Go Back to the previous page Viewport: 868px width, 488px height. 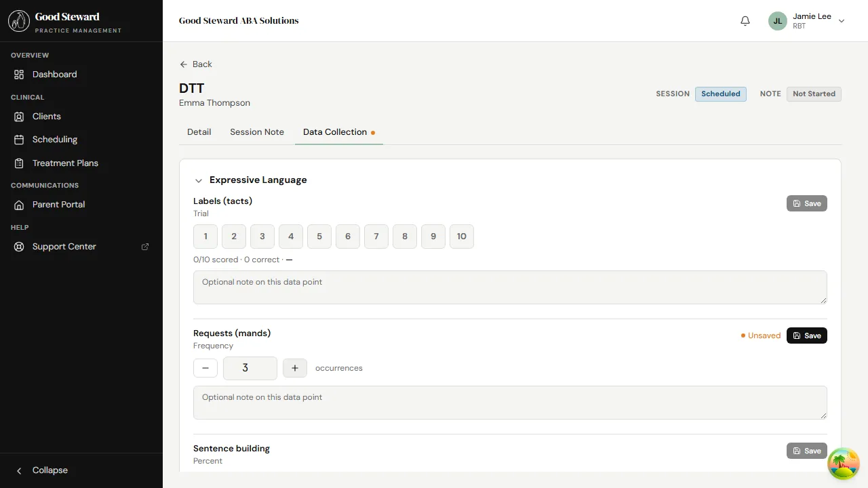click(x=196, y=64)
